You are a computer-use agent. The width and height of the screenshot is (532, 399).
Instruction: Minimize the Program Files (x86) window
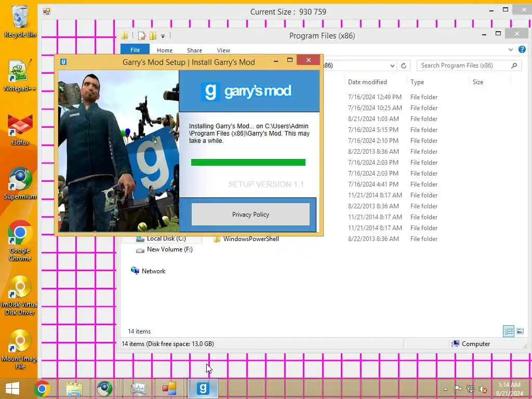[484, 34]
